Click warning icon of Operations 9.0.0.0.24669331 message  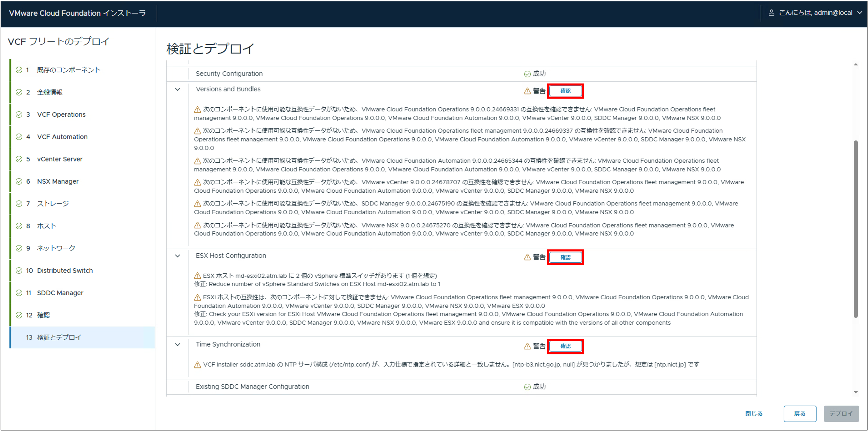[x=197, y=109]
